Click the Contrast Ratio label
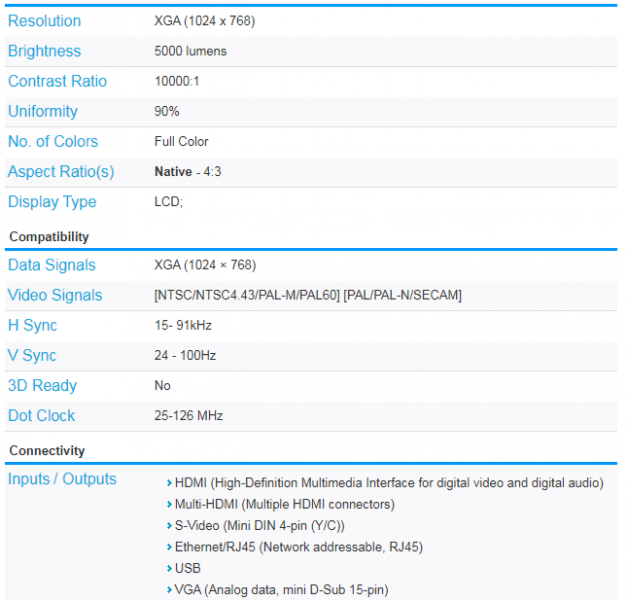The height and width of the screenshot is (600, 628). click(57, 81)
